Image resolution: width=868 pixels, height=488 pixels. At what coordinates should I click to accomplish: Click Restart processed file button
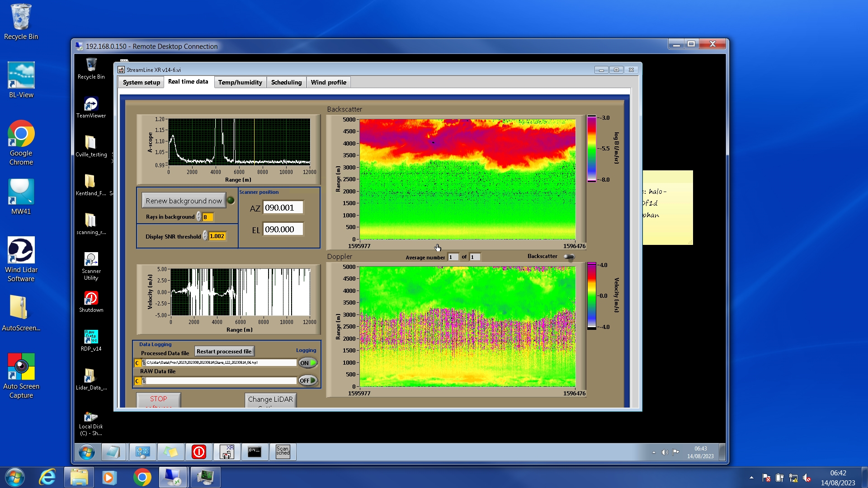[x=224, y=351]
